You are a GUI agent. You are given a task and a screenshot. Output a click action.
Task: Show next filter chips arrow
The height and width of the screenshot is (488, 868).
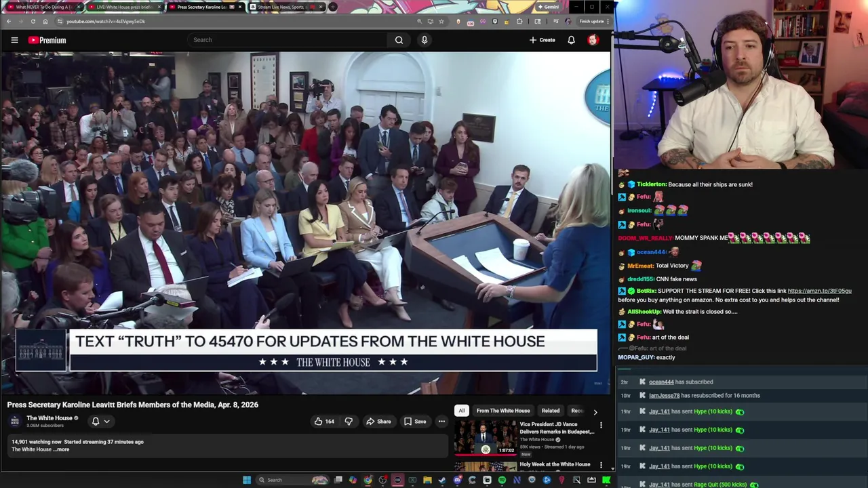(595, 411)
